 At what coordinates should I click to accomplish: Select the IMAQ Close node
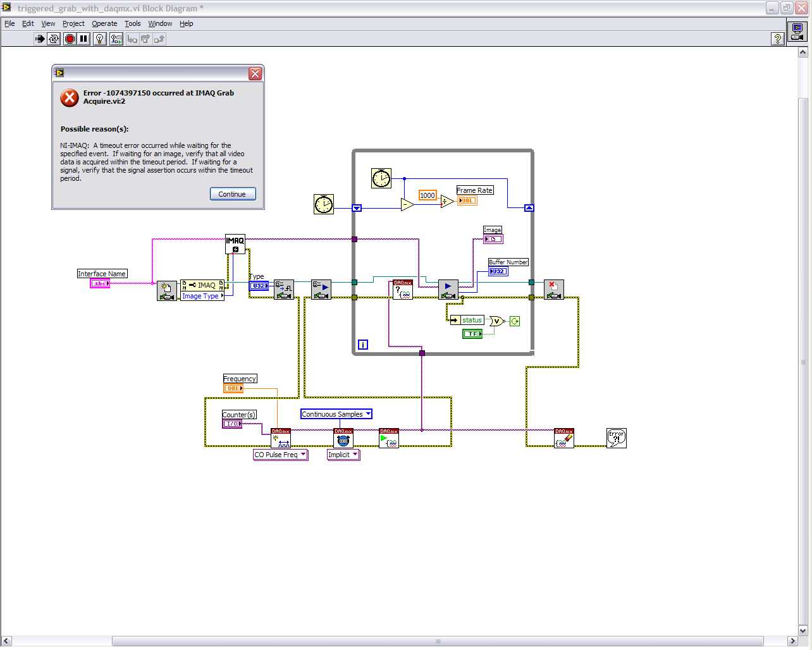tap(554, 290)
